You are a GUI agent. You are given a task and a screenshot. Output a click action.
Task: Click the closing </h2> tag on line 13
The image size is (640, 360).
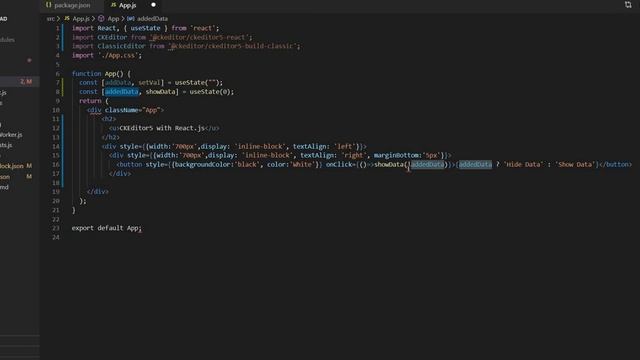tap(110, 137)
